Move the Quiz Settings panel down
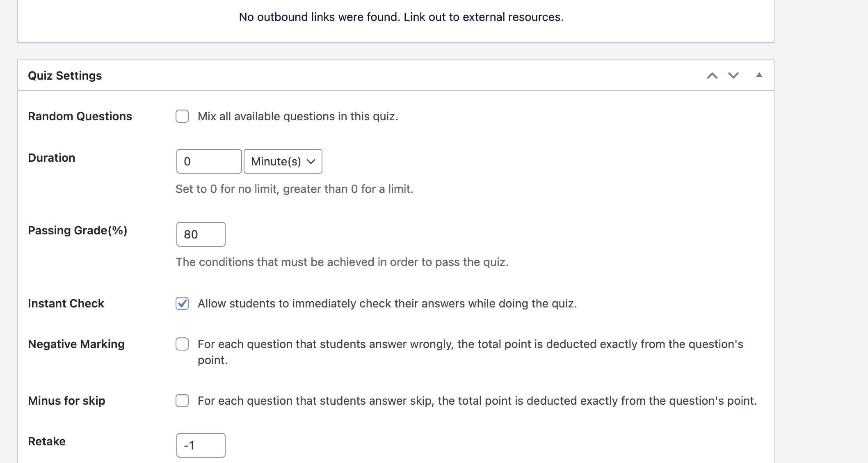868x463 pixels. click(733, 76)
